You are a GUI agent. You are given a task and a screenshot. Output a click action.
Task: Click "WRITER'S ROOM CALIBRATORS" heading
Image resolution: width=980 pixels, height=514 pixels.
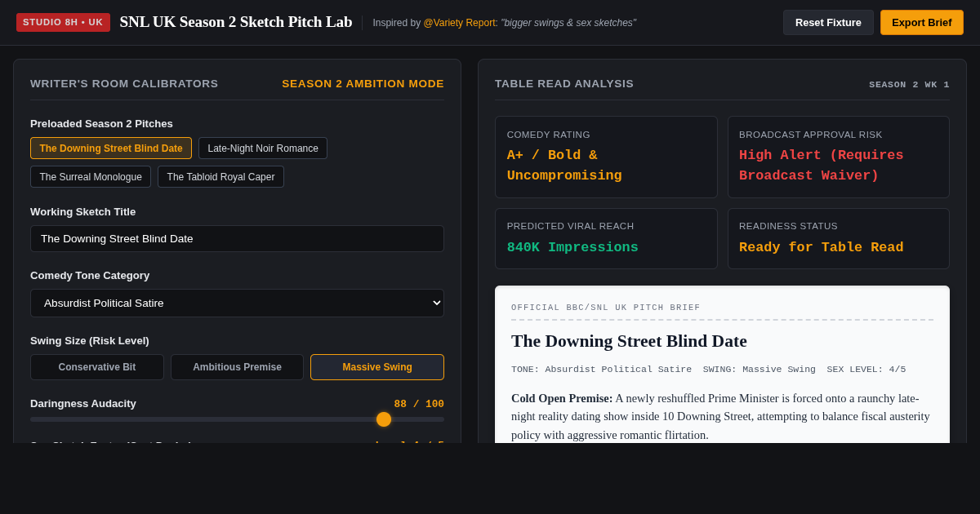124,84
